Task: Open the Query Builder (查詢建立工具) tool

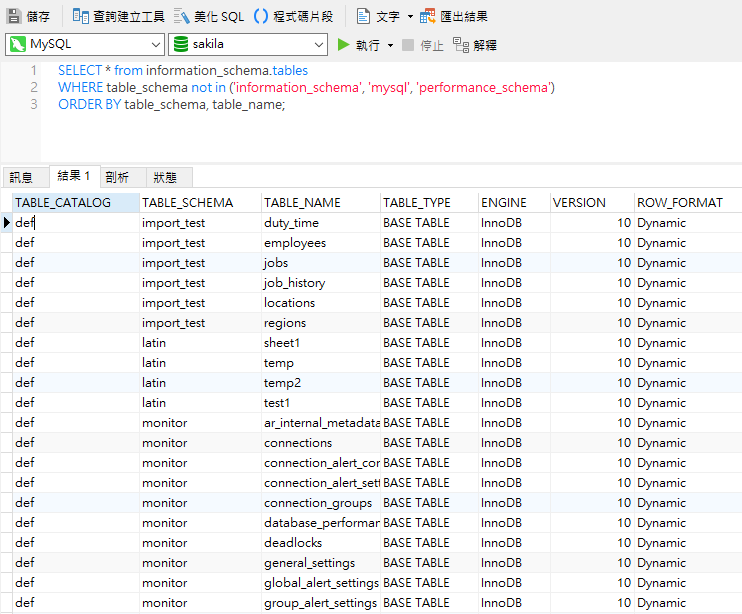Action: pyautogui.click(x=81, y=16)
